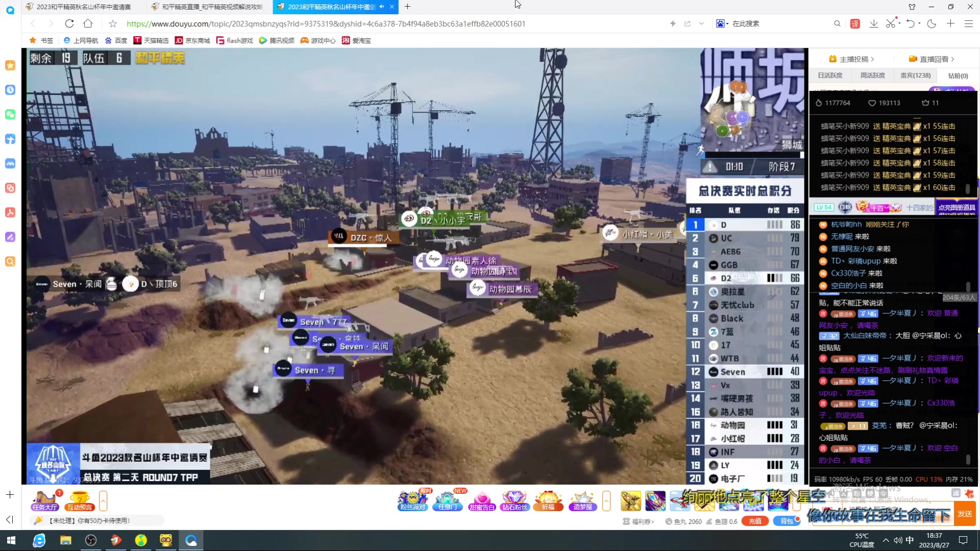The image size is (980, 551).
Task: Open the Windows Start menu
Action: [11, 540]
